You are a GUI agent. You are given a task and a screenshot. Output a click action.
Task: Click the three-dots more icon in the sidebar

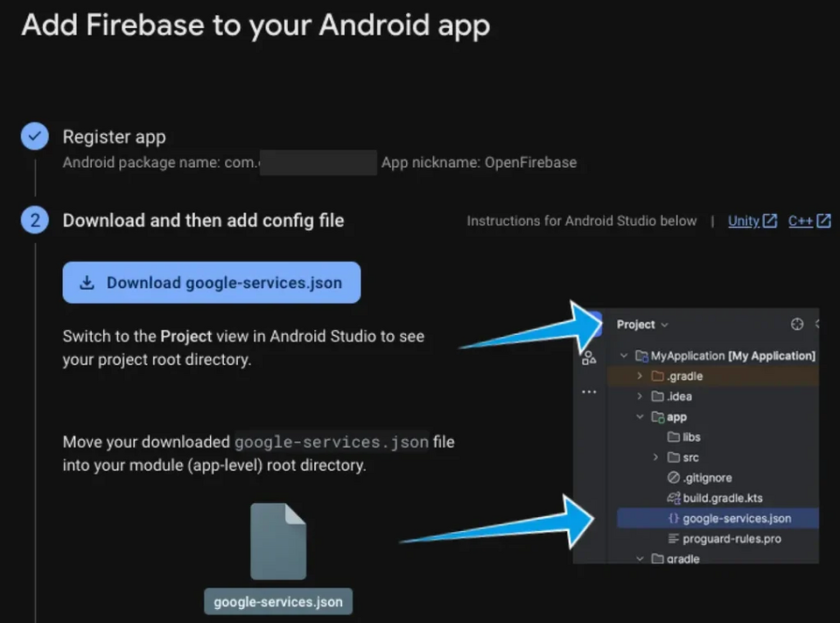point(589,392)
